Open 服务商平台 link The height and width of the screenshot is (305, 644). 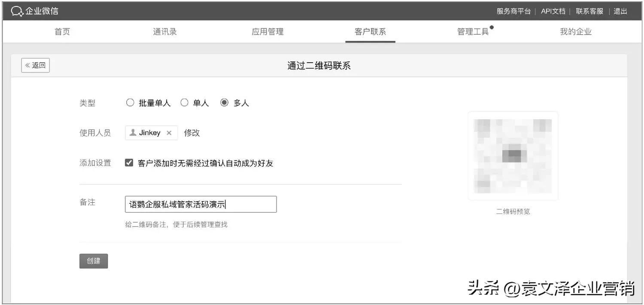pyautogui.click(x=513, y=12)
